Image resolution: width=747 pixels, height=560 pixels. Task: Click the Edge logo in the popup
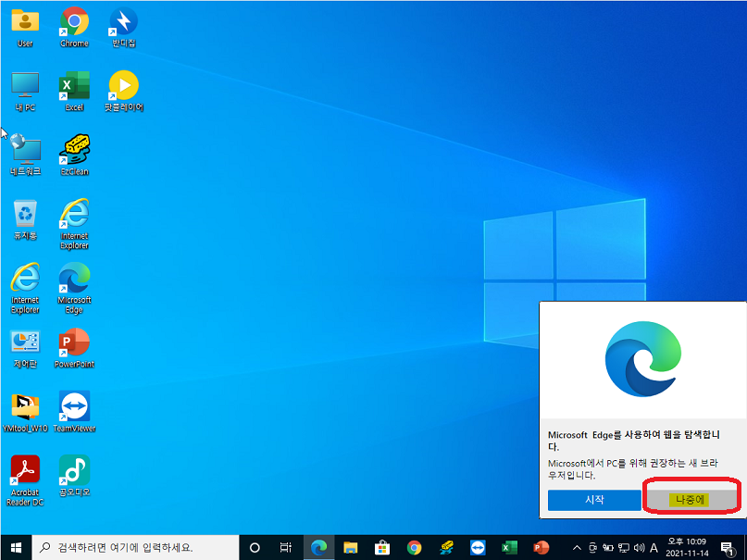point(643,359)
